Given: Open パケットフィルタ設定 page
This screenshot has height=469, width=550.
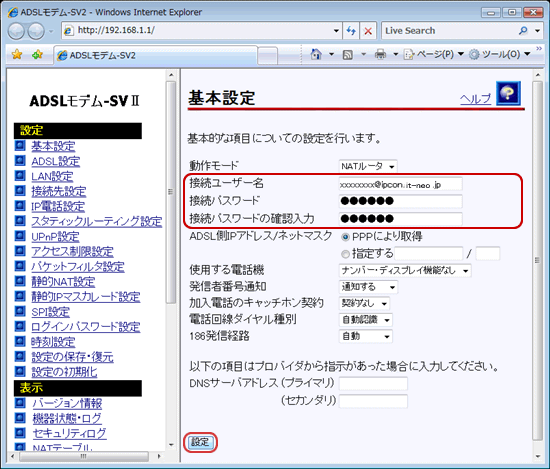Looking at the screenshot, I should [x=78, y=266].
